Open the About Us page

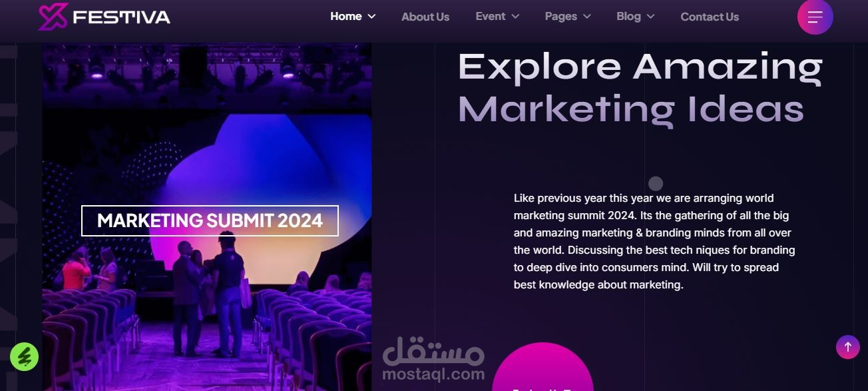(x=425, y=17)
